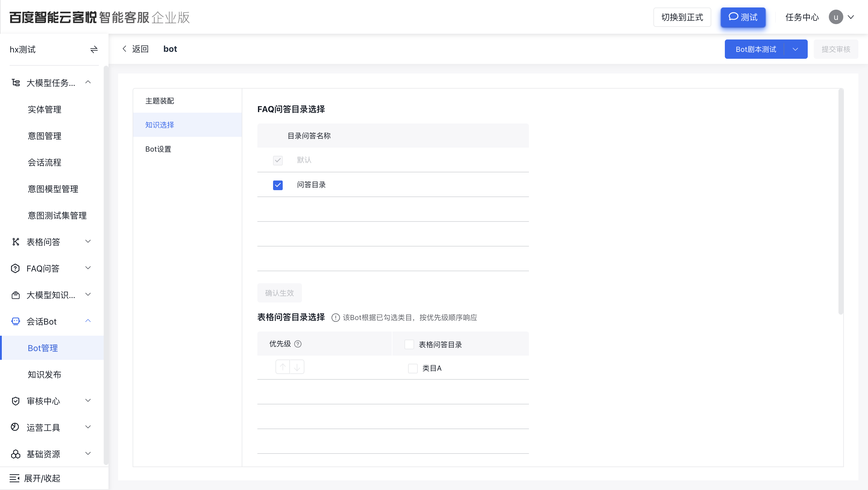Open 意图管理 in the sidebar
Image resolution: width=868 pixels, height=490 pixels.
[45, 136]
